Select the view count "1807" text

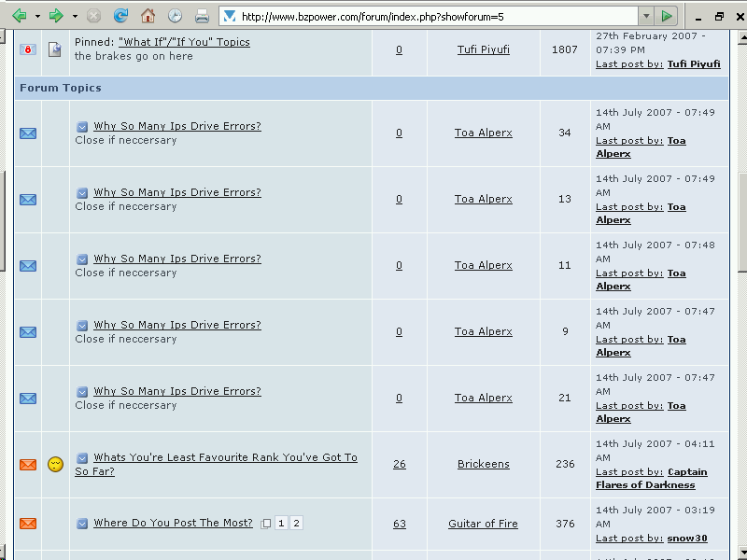[x=565, y=49]
